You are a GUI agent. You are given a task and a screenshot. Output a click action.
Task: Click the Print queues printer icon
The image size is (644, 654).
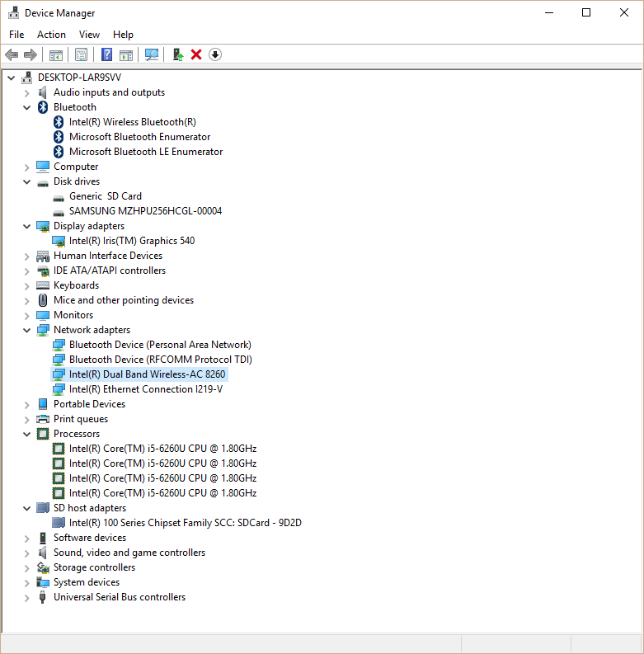pos(43,419)
